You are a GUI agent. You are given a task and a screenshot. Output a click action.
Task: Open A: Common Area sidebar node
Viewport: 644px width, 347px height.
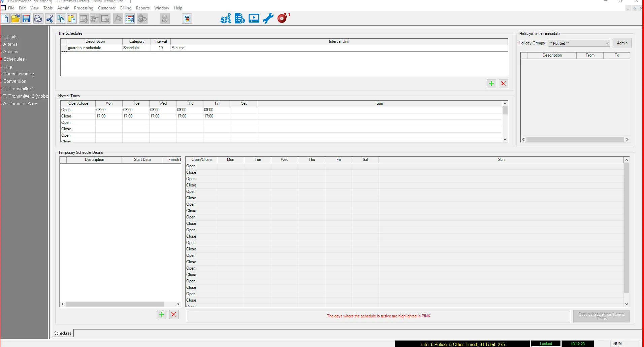pyautogui.click(x=20, y=103)
